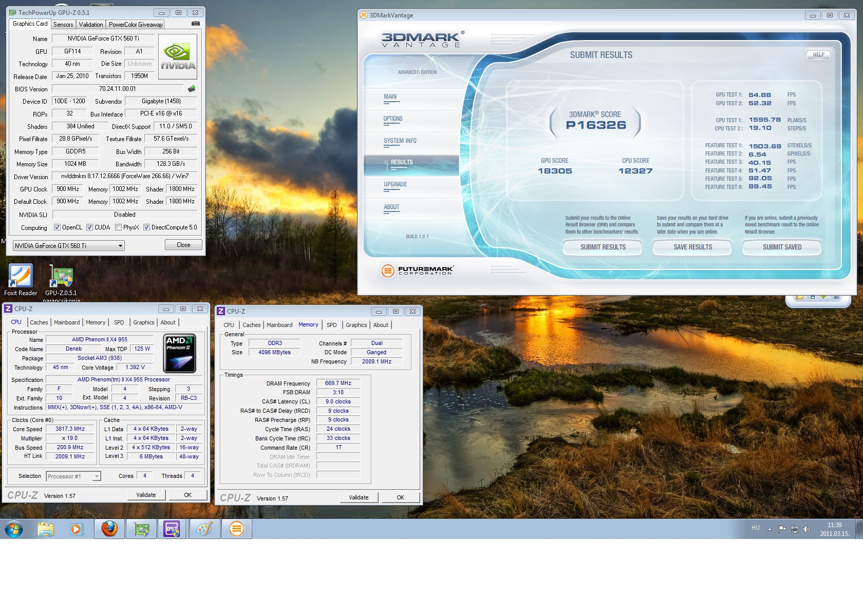The image size is (863, 616).
Task: Open the network tray icon
Action: click(794, 529)
